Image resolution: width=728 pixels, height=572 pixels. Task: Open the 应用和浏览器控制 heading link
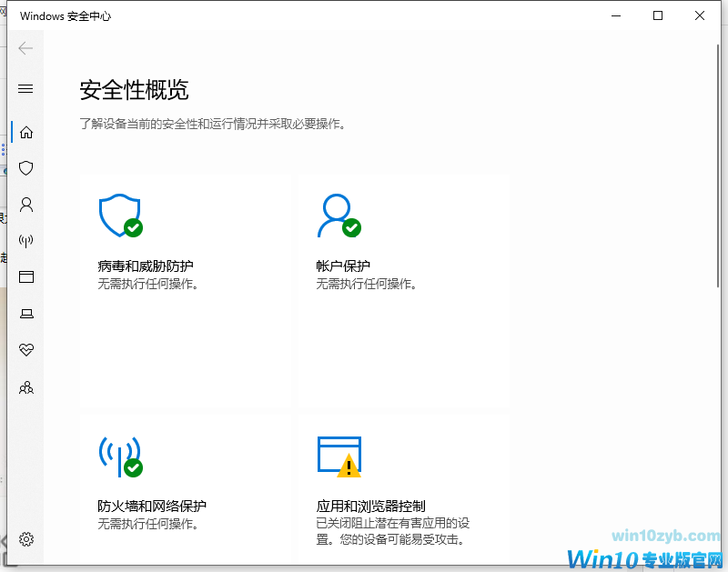pos(370,507)
